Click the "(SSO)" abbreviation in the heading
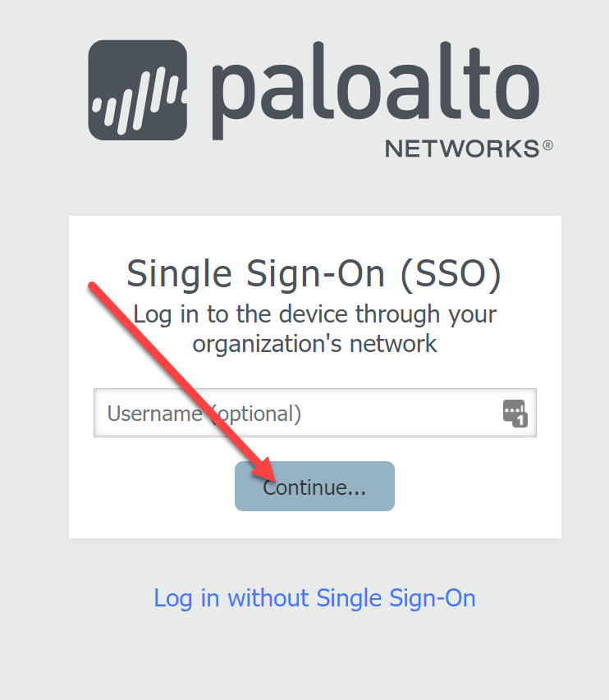609x700 pixels. pos(451,274)
